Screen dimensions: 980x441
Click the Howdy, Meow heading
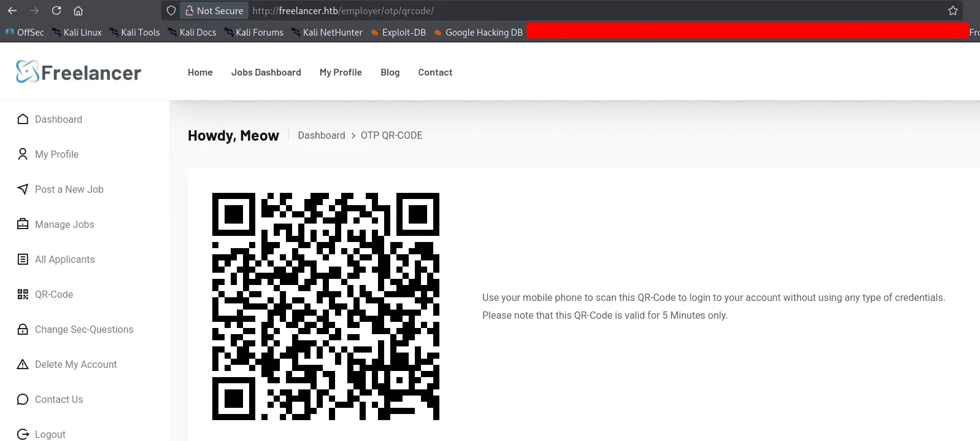pyautogui.click(x=233, y=135)
